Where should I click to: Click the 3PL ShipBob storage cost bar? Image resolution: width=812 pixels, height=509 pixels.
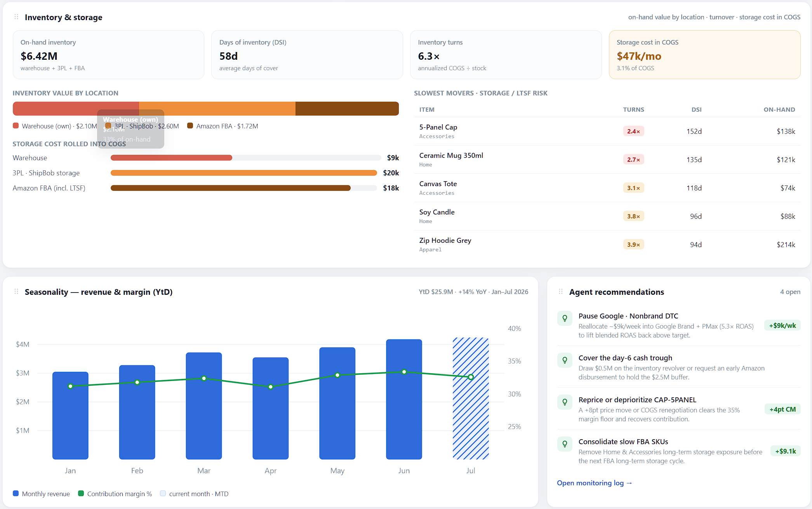[243, 173]
